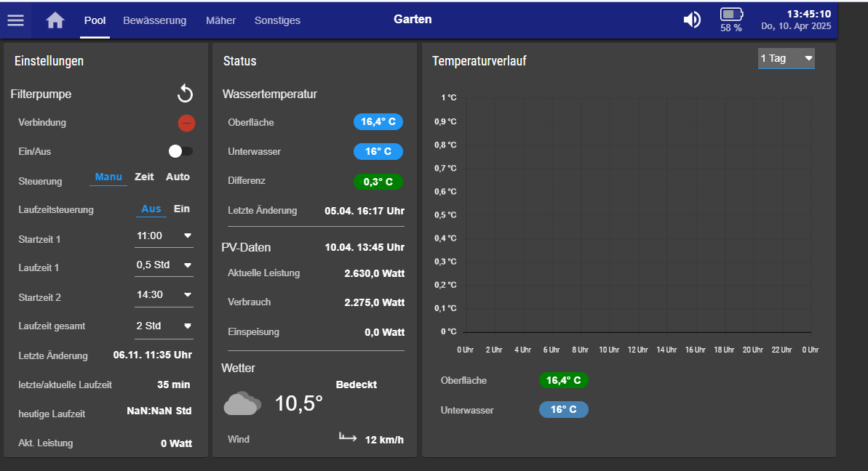The image size is (868, 471).
Task: Click the Bedeckt weather condition text
Action: pyautogui.click(x=356, y=385)
